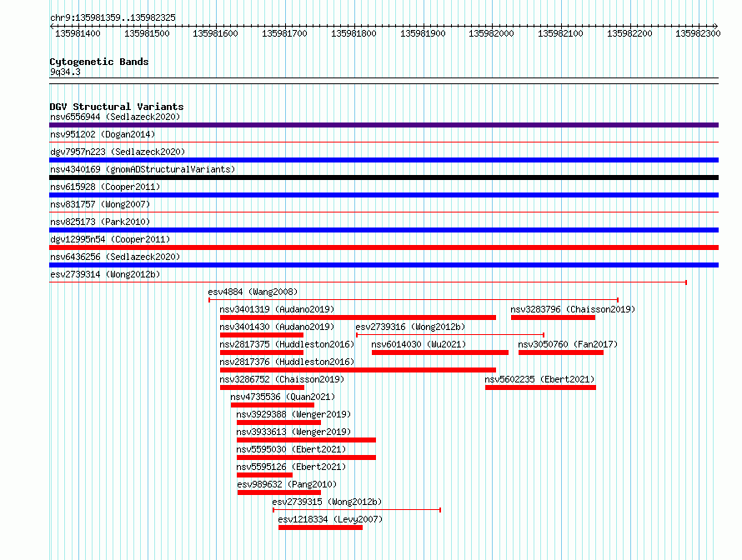Screen dimensions: 742x560
Task: Click nsv2817376 (Huddleston2016) label
Action: (287, 362)
